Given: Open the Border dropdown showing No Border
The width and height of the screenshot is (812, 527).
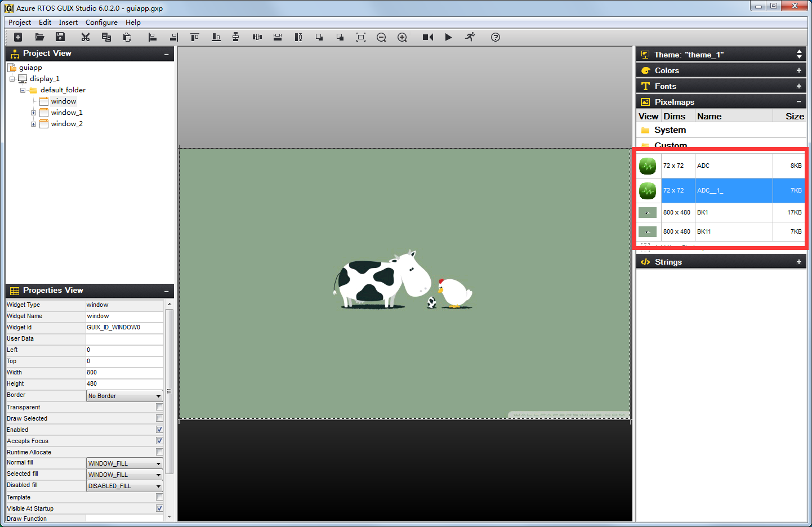Looking at the screenshot, I should point(124,396).
